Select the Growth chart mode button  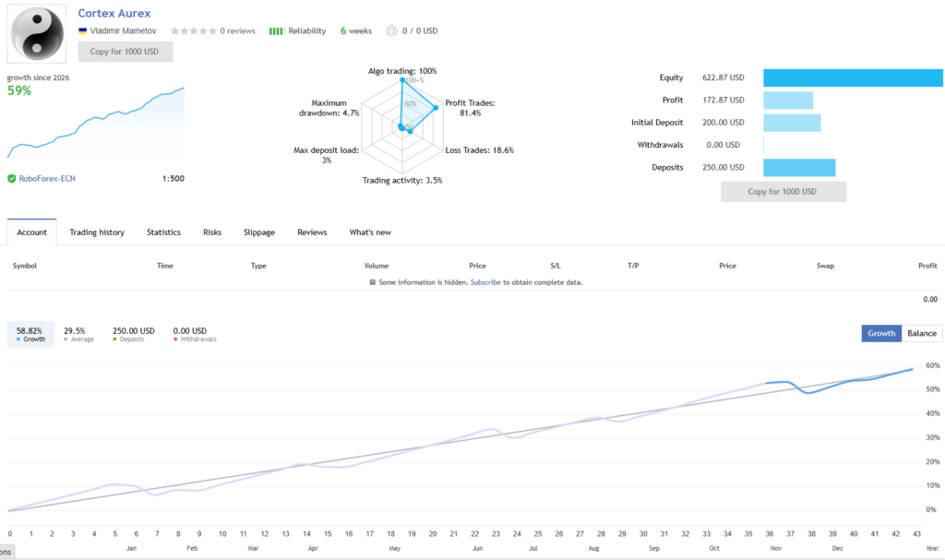pos(881,333)
